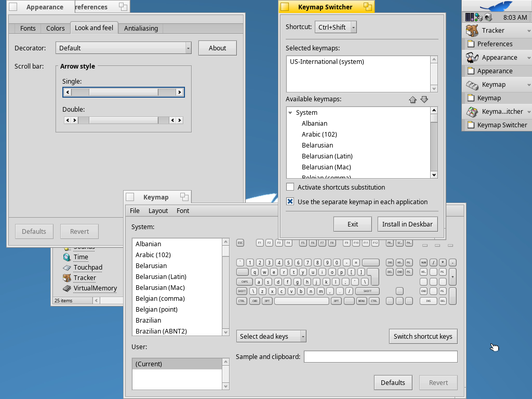Open the Layout menu in Keymap
The width and height of the screenshot is (532, 399).
click(x=158, y=211)
